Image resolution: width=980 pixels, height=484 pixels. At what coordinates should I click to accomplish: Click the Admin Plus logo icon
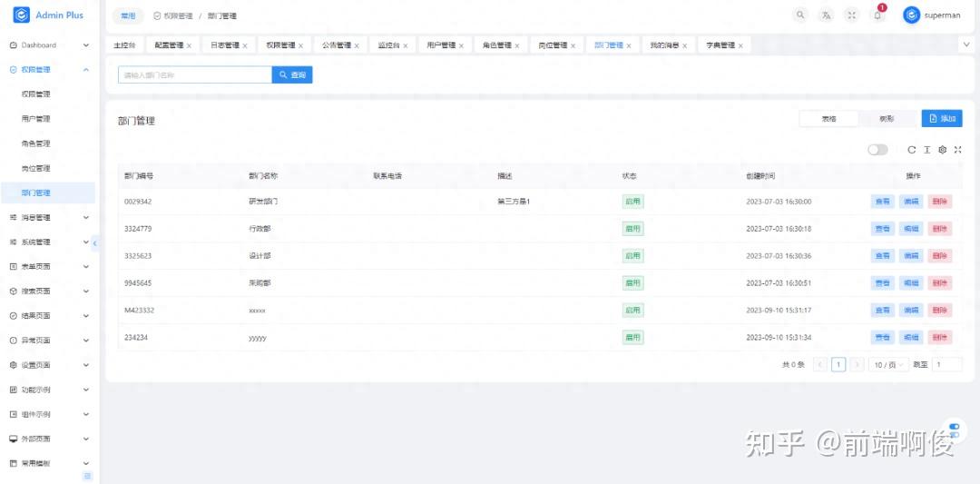(21, 15)
